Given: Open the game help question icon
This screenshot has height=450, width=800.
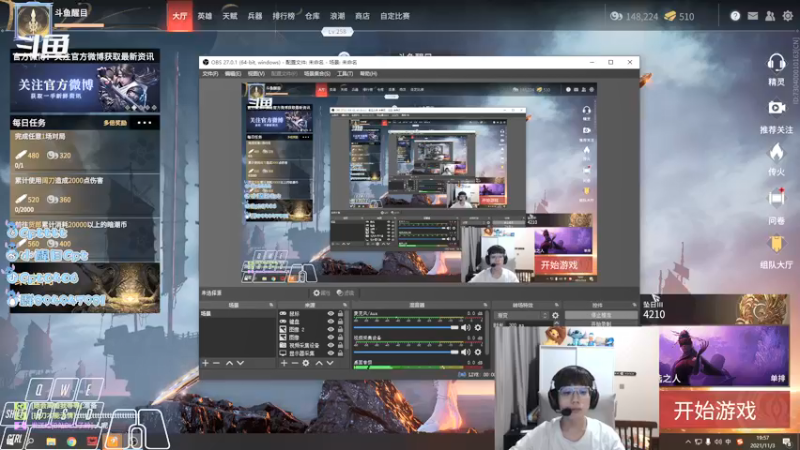Looking at the screenshot, I should [735, 16].
